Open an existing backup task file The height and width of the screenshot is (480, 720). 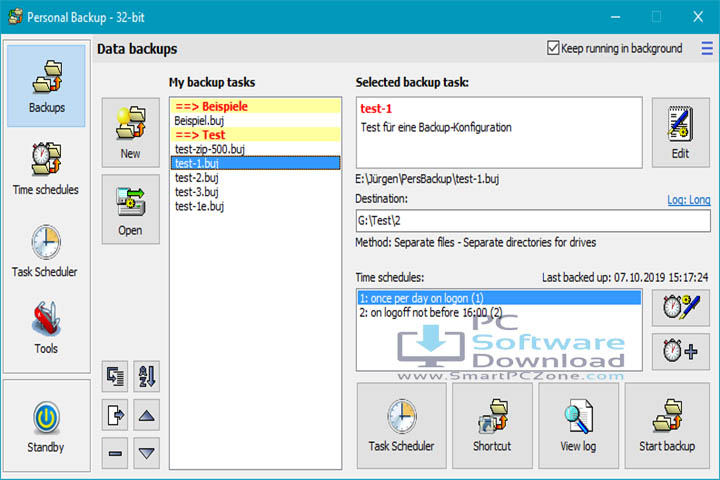(x=131, y=209)
